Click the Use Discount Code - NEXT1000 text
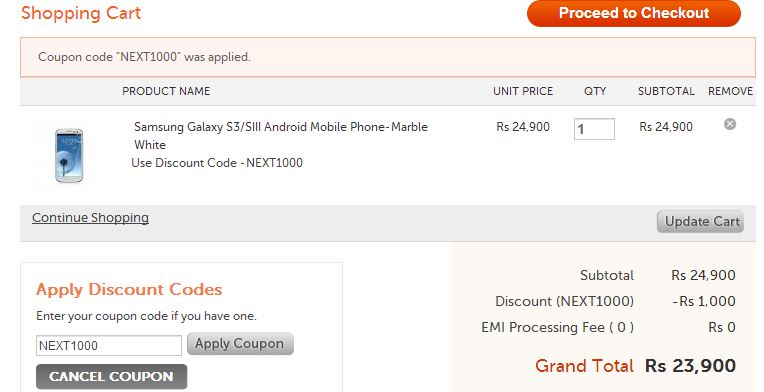The image size is (764, 392). (217, 163)
